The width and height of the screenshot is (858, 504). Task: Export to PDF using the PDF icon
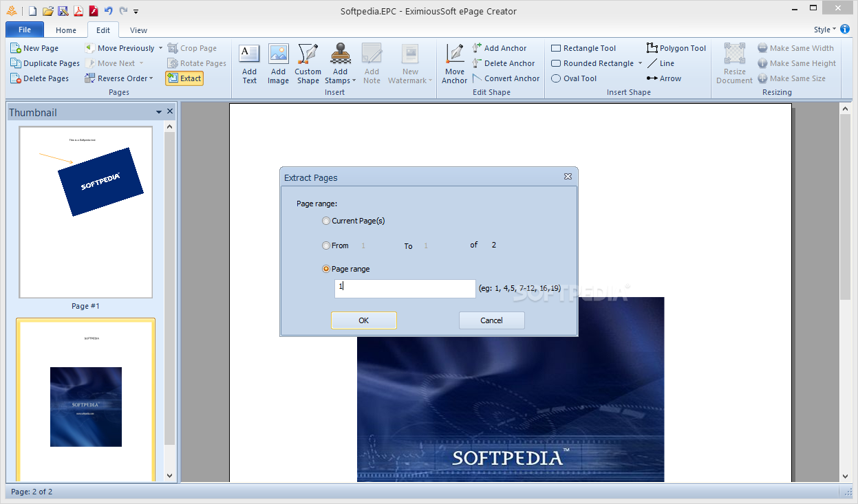tap(78, 11)
